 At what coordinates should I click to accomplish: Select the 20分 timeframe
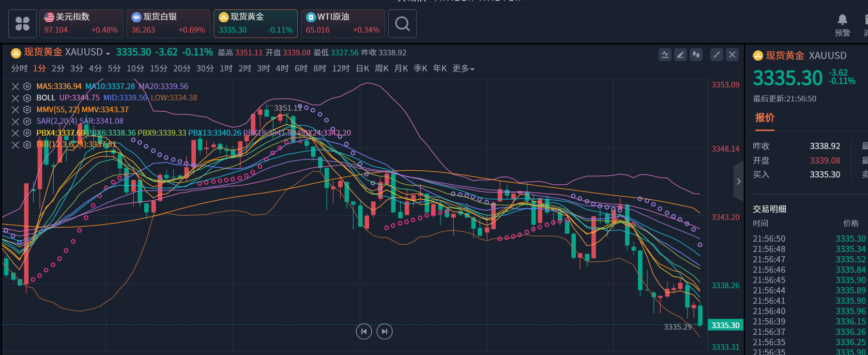[182, 68]
